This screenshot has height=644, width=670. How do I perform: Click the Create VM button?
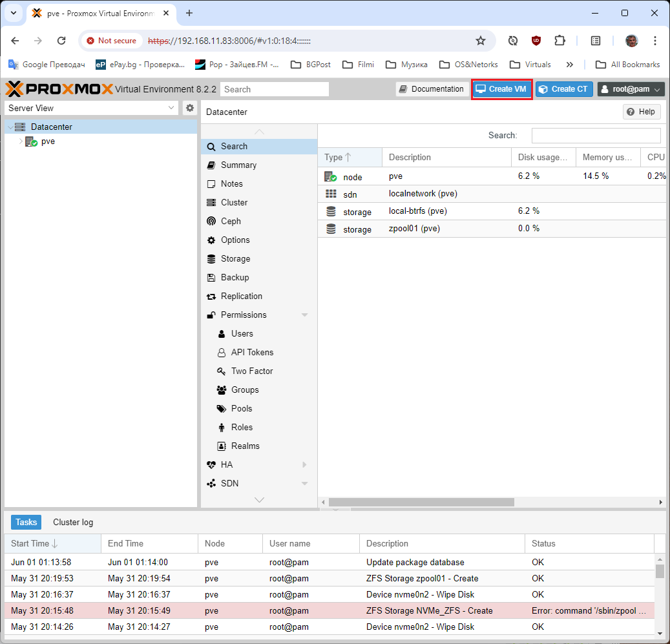[x=501, y=89]
